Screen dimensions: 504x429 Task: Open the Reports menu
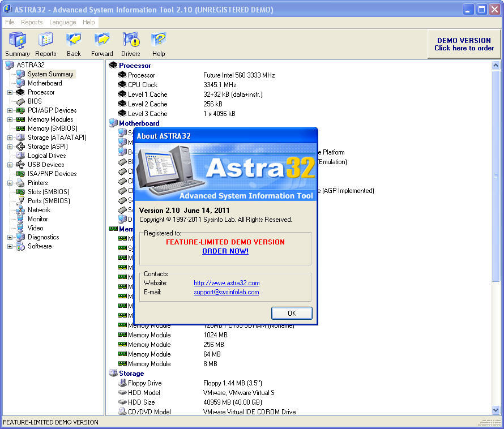point(32,22)
